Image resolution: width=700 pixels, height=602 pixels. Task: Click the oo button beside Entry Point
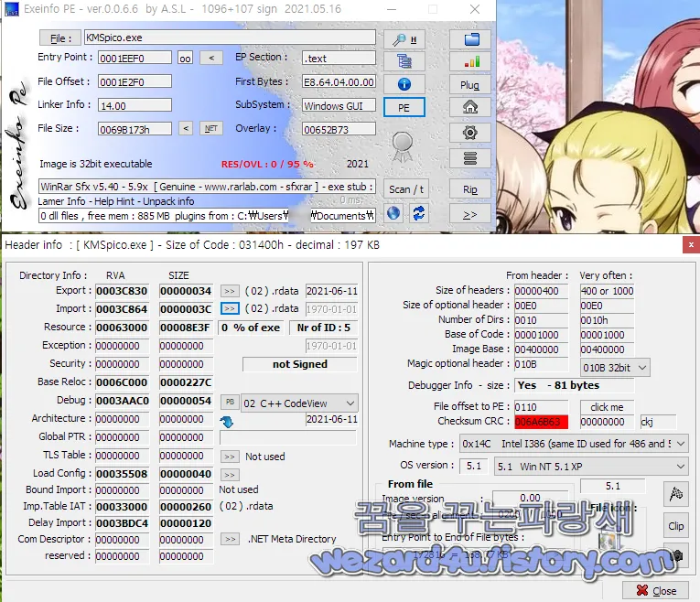coord(185,58)
